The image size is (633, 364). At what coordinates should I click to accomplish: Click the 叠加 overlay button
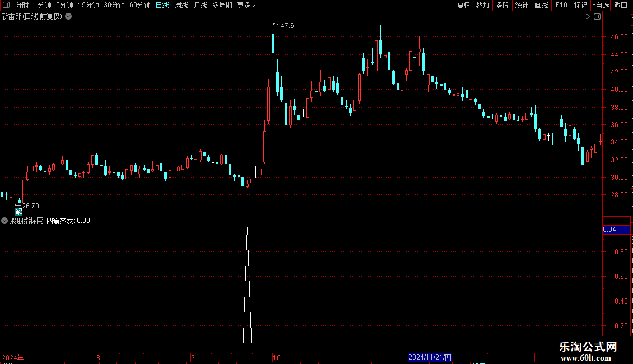[482, 5]
